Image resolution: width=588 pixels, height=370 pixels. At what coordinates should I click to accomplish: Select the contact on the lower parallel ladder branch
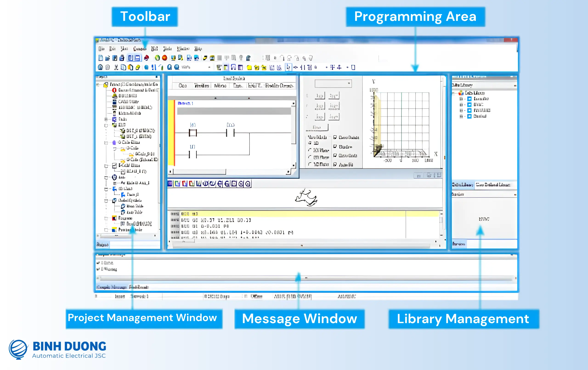tap(193, 155)
